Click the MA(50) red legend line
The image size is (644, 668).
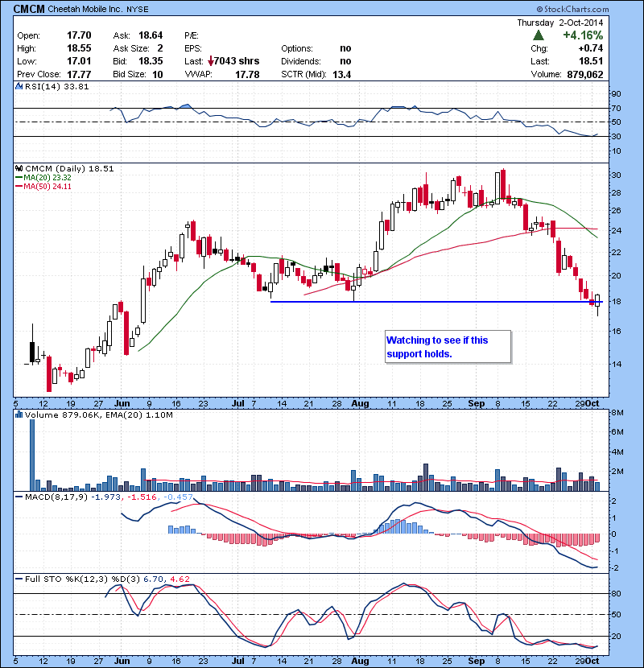coord(19,187)
